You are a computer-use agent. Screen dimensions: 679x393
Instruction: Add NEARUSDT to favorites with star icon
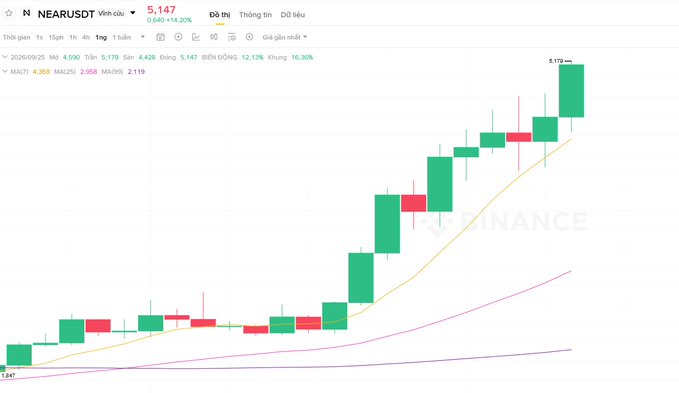coord(9,13)
